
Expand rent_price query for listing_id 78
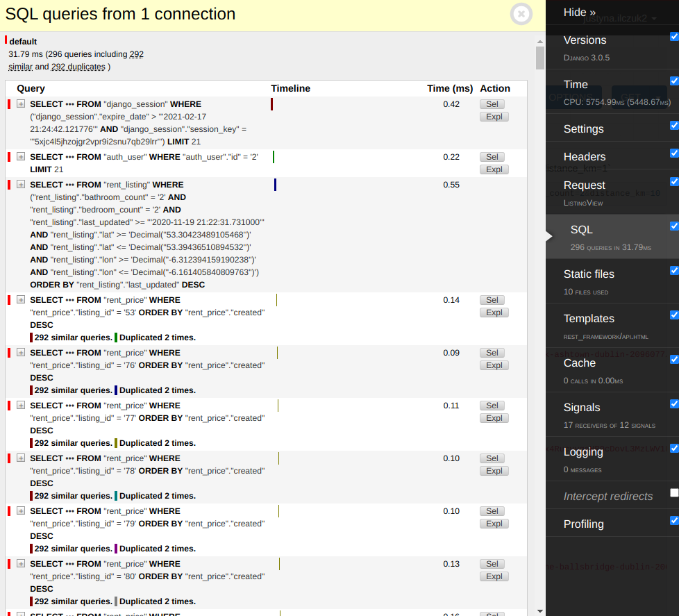[21, 458]
